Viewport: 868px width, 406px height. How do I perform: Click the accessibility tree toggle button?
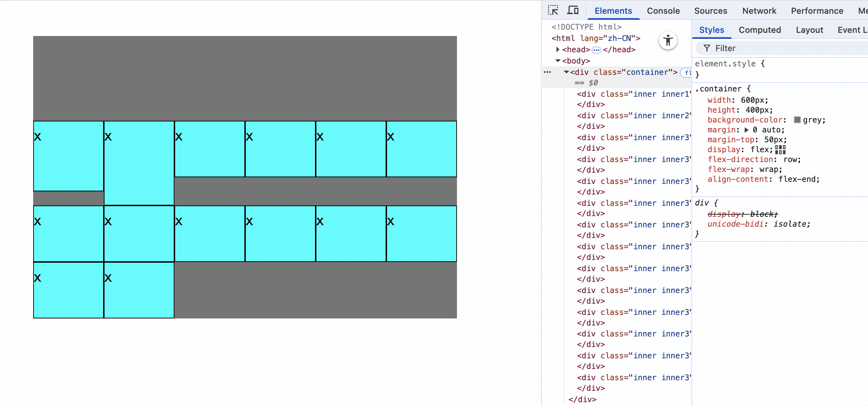click(668, 41)
